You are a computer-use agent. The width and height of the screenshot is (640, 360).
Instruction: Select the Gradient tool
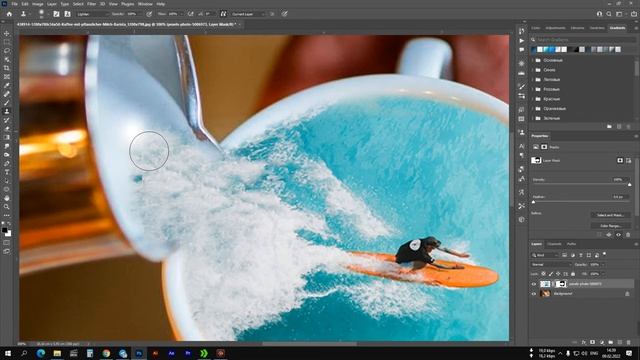(7, 137)
